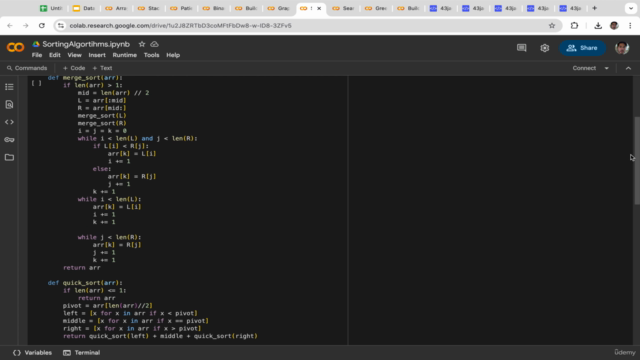Click the notebook vertical scrollbar
This screenshot has width=640, height=360.
pos(637,161)
